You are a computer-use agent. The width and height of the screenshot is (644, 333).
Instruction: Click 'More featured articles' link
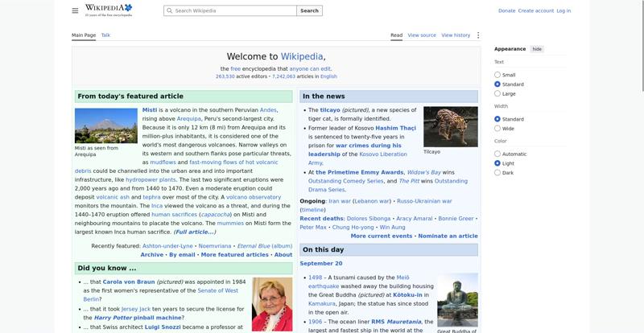coord(234,254)
